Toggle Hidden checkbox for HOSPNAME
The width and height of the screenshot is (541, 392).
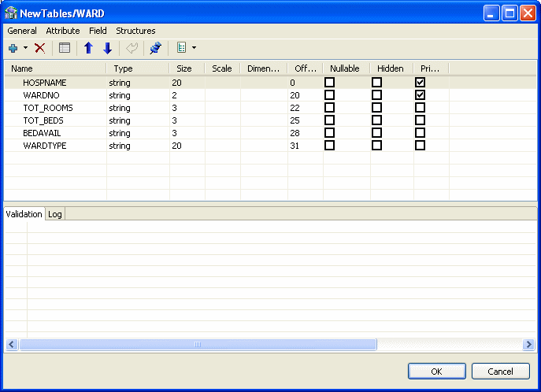tap(376, 83)
